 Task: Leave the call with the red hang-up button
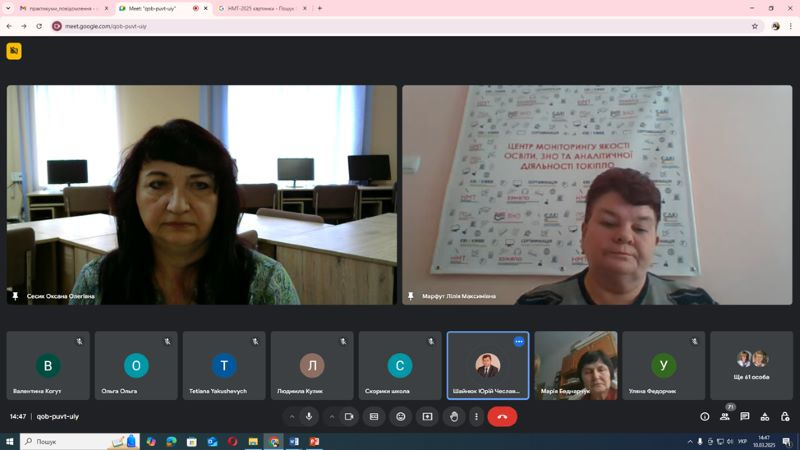[x=502, y=416]
